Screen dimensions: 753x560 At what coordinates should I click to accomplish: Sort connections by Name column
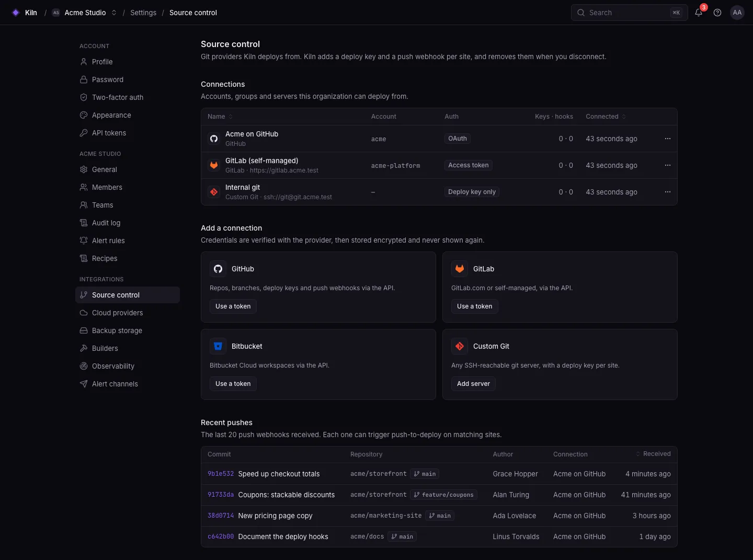[x=220, y=117]
